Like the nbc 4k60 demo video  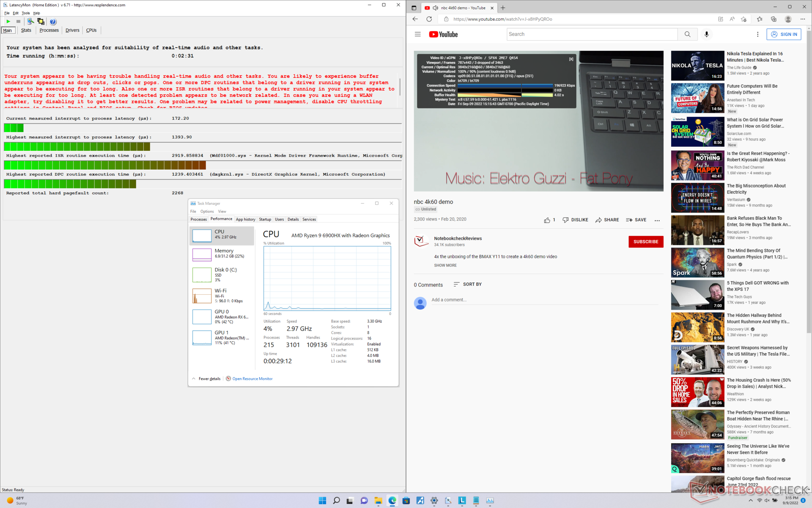[x=547, y=220]
